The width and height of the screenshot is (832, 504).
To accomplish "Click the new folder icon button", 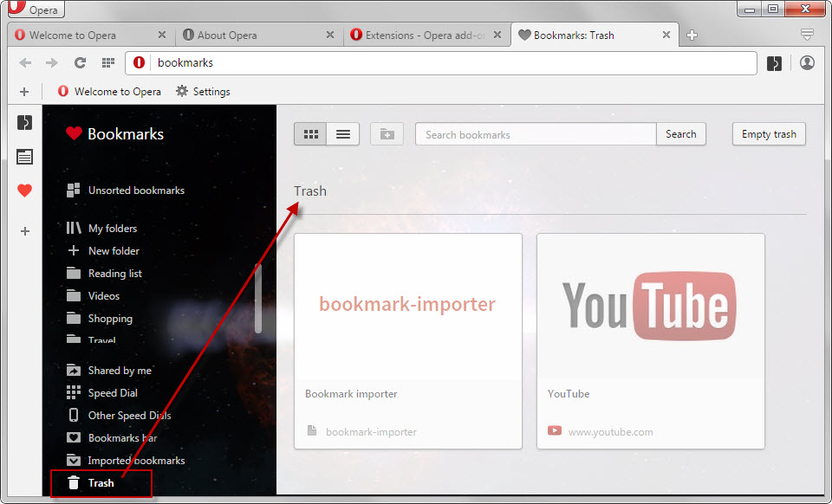I will [387, 134].
